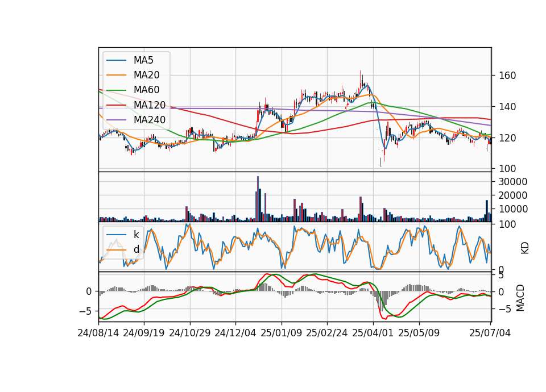
Task: Click the 24/10/29 date label
Action: pos(190,333)
